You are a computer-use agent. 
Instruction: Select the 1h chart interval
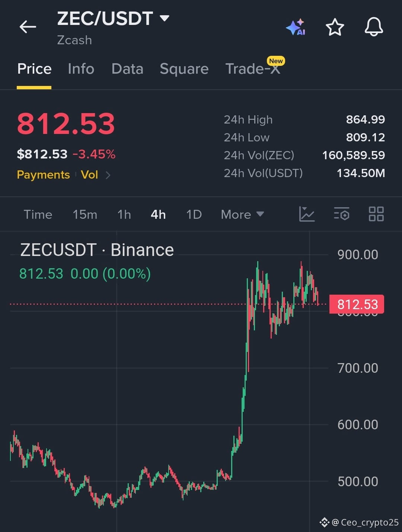[x=124, y=215]
